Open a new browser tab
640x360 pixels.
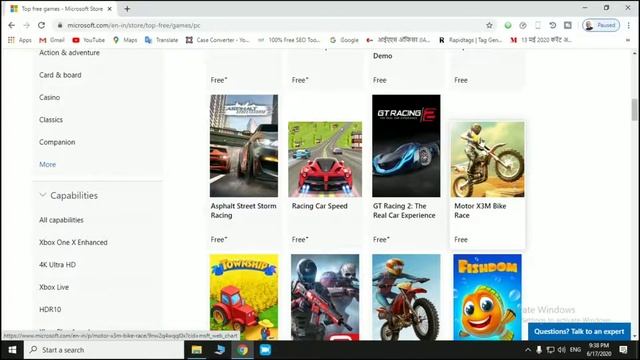pos(127,9)
